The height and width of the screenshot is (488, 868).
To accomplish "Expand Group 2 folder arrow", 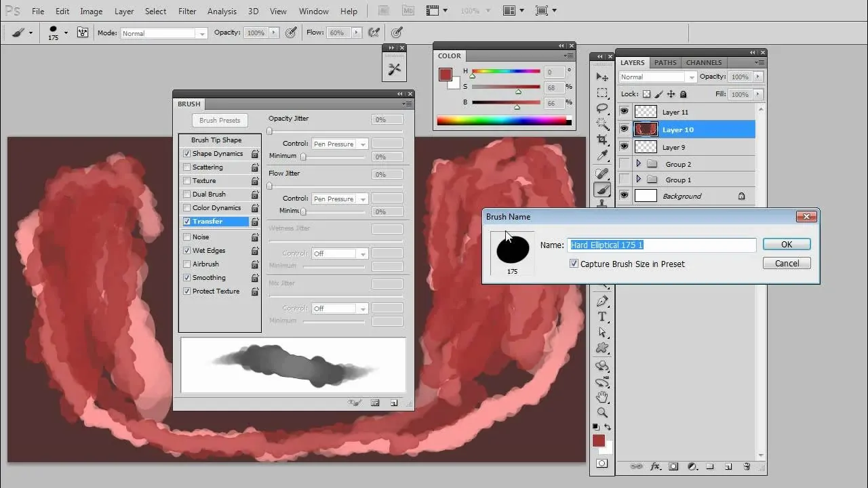I will 638,164.
